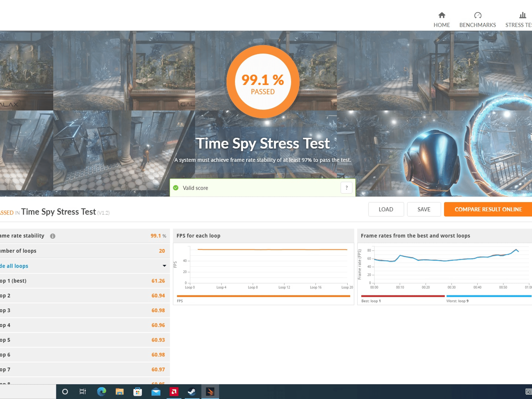Open the STRESS TESTS tab
532x399 pixels.
click(518, 20)
